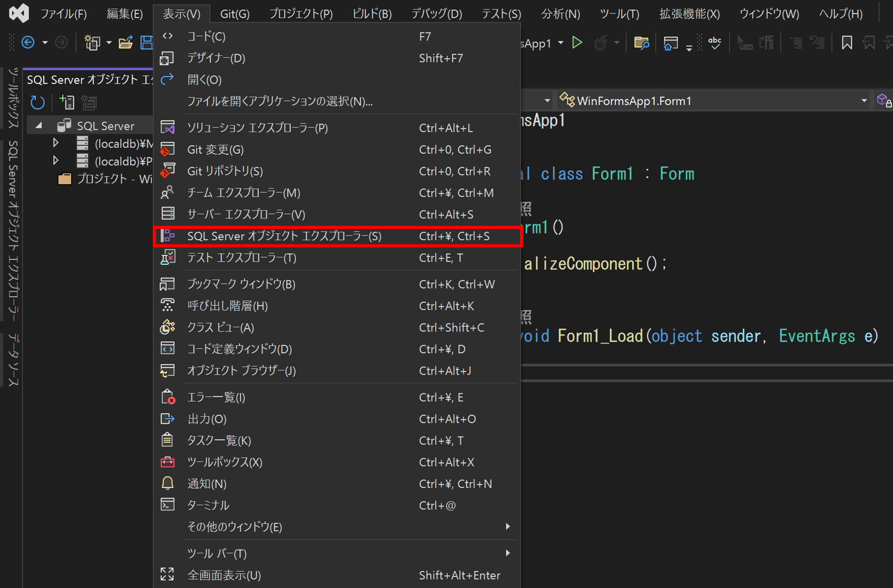Open the ツール バー submenu
This screenshot has width=893, height=588.
[337, 553]
